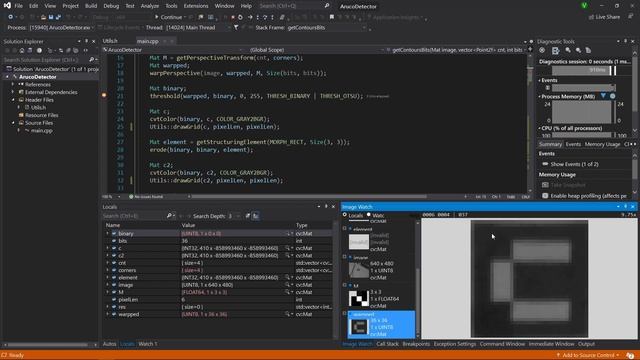Select the Locals radio in Image Watch
This screenshot has width=640, height=360.
tap(344, 215)
